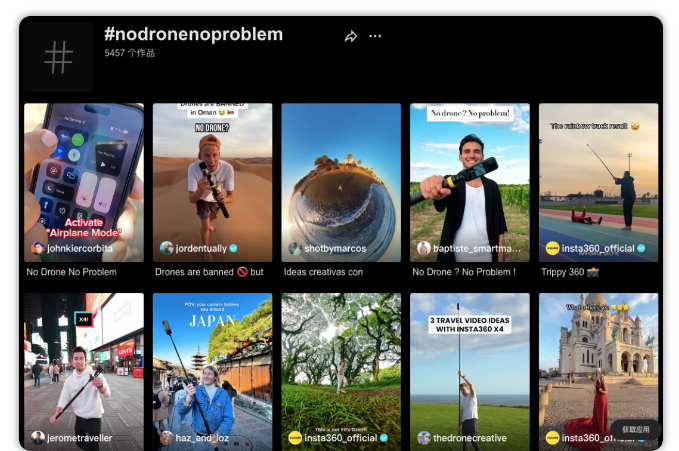Click verified badge on the rainbow track video
The image size is (679, 451).
(641, 248)
